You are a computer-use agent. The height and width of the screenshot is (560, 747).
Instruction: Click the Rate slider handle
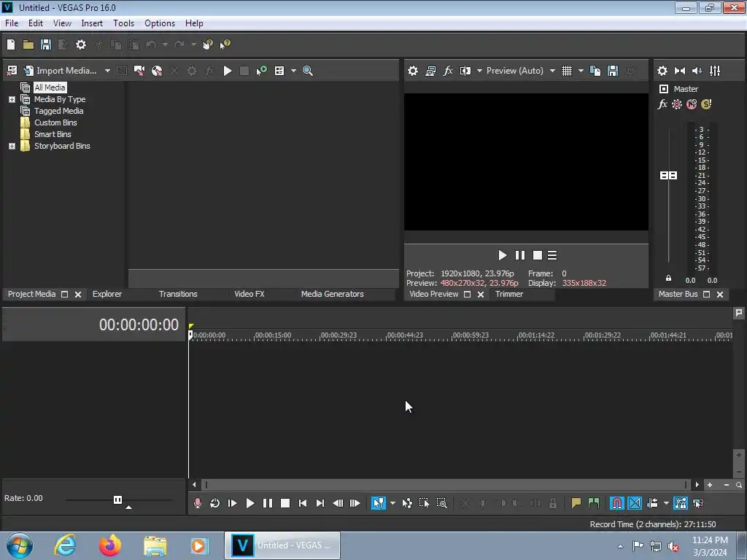pyautogui.click(x=117, y=499)
